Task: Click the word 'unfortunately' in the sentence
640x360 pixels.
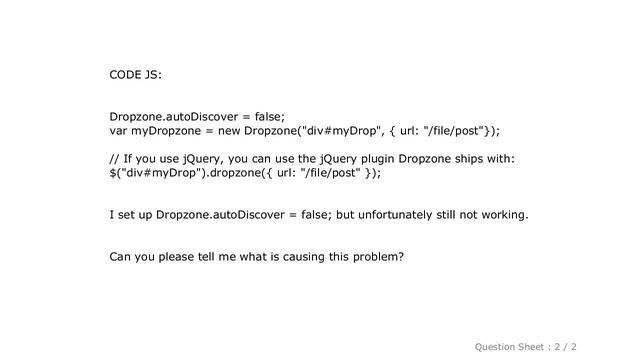Action: [395, 215]
